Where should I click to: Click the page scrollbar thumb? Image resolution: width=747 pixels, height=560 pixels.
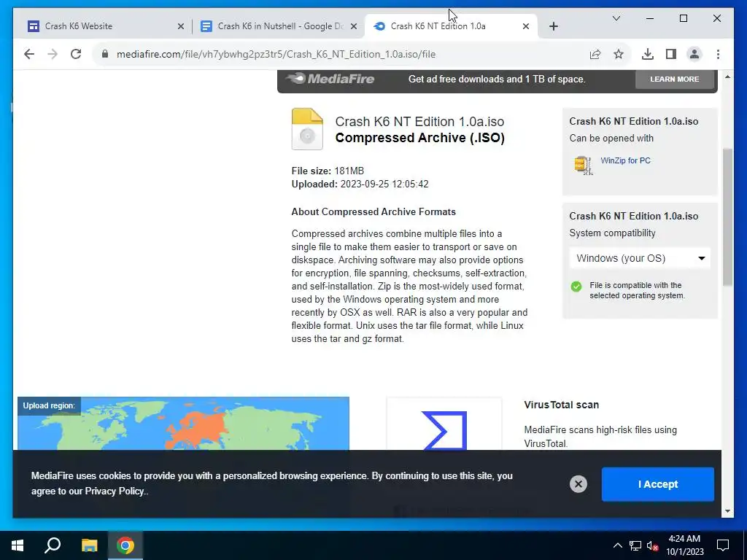pyautogui.click(x=727, y=217)
